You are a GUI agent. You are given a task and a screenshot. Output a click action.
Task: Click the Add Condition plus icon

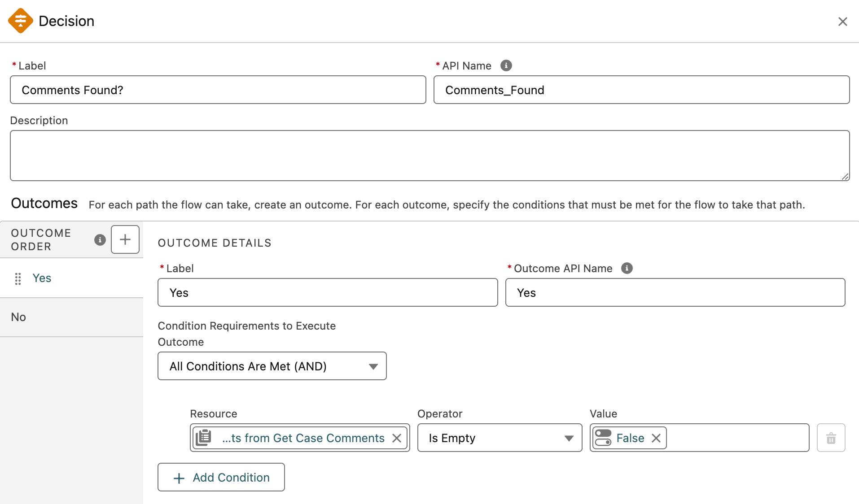pos(179,478)
